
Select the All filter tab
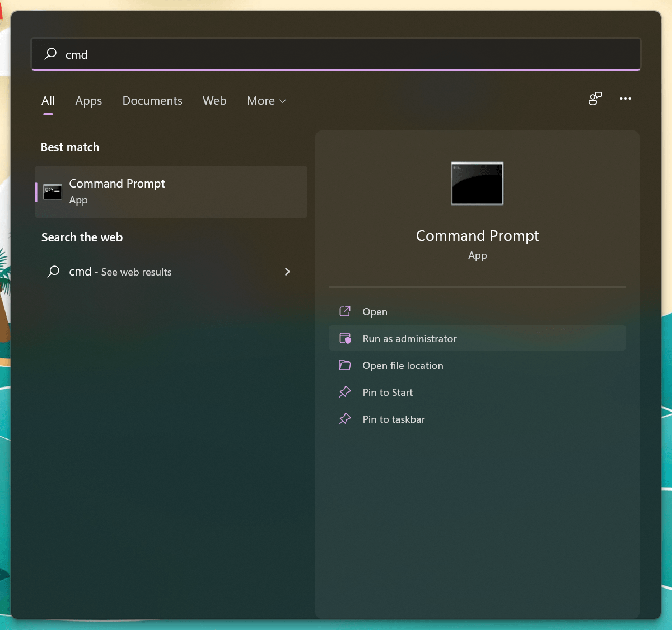click(x=48, y=101)
